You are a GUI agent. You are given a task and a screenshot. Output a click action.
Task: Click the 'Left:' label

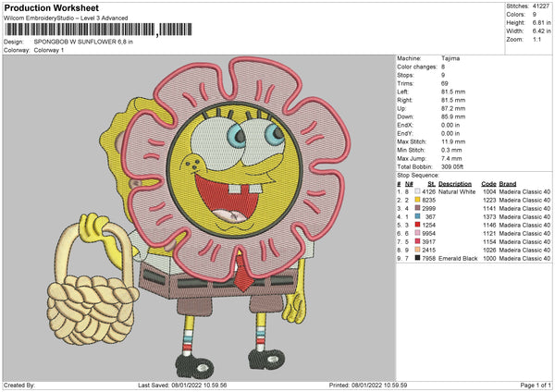pos(402,92)
